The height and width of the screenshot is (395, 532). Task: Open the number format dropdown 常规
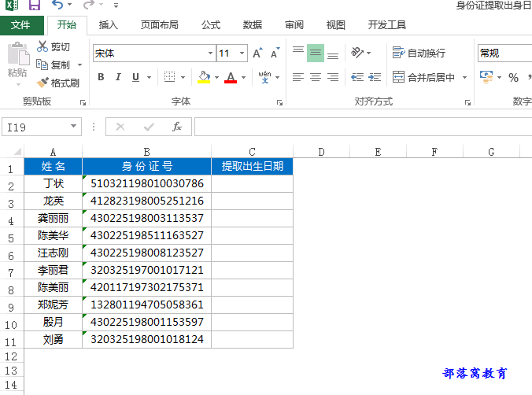(504, 54)
